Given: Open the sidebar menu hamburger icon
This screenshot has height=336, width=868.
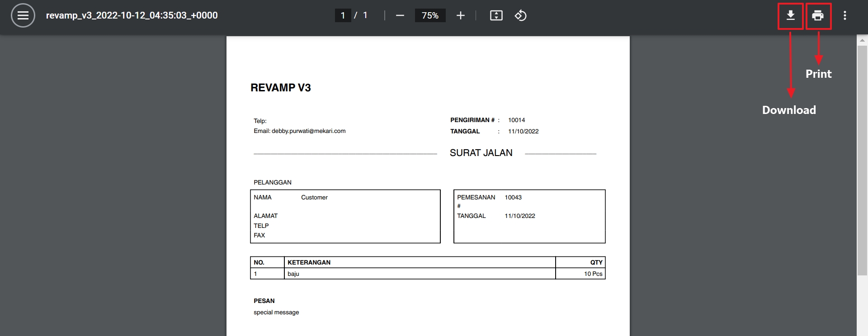Looking at the screenshot, I should point(23,15).
